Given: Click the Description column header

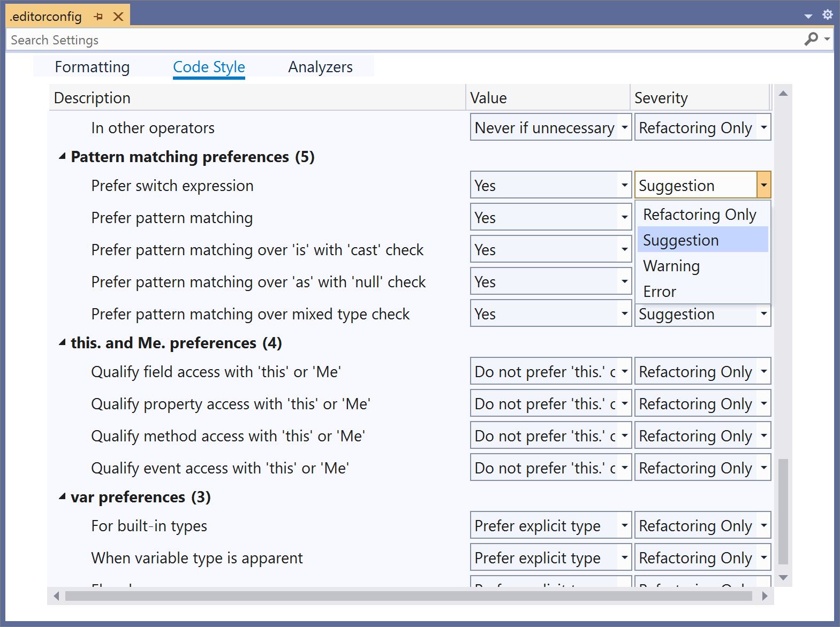Looking at the screenshot, I should (258, 97).
